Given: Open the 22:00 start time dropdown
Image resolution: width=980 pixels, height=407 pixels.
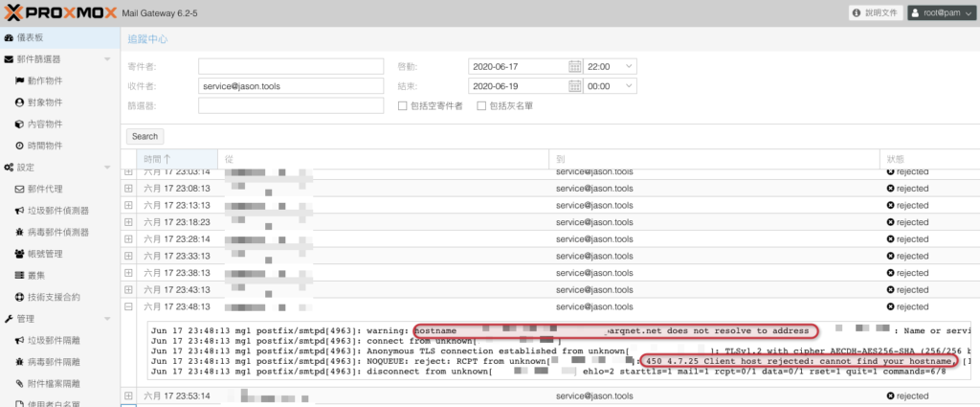Looking at the screenshot, I should click(x=628, y=66).
